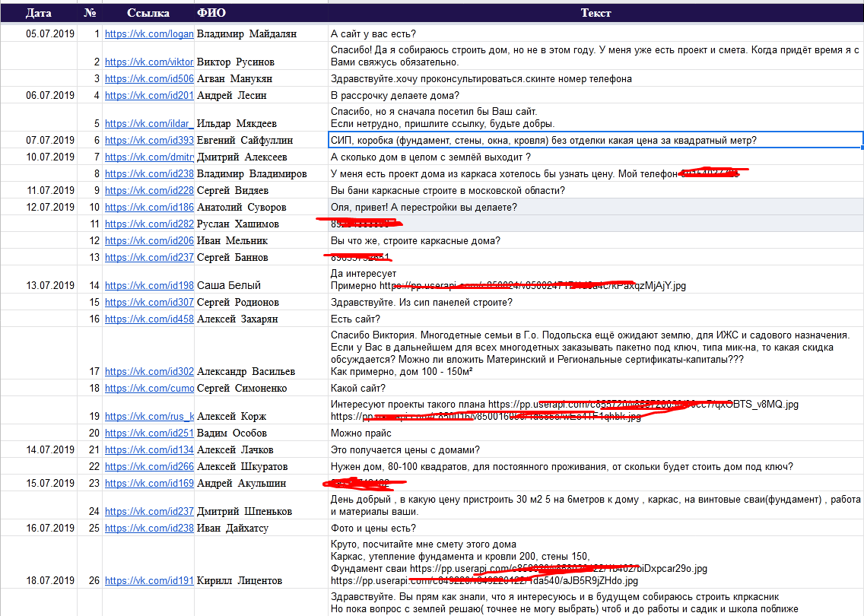Open the vk.com/id282 link for Руслан Хашимов

click(x=149, y=224)
